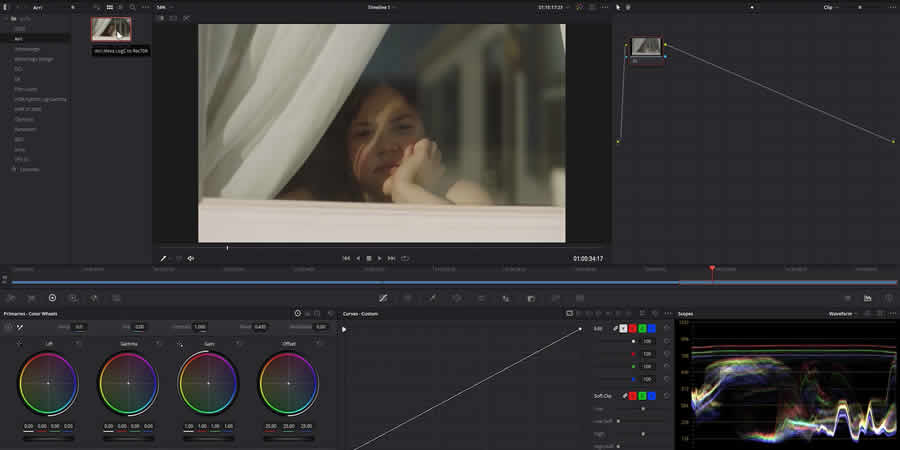Select the Blackmagic Design LUT folder
900x450 pixels.
[33, 59]
